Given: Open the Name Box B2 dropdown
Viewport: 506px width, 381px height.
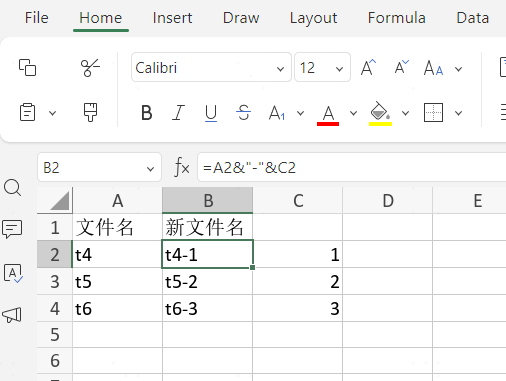Looking at the screenshot, I should click(150, 169).
